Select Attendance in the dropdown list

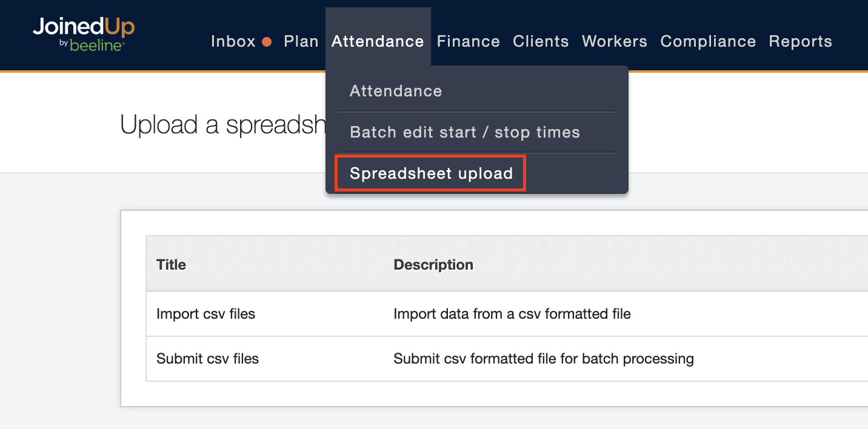(x=396, y=91)
